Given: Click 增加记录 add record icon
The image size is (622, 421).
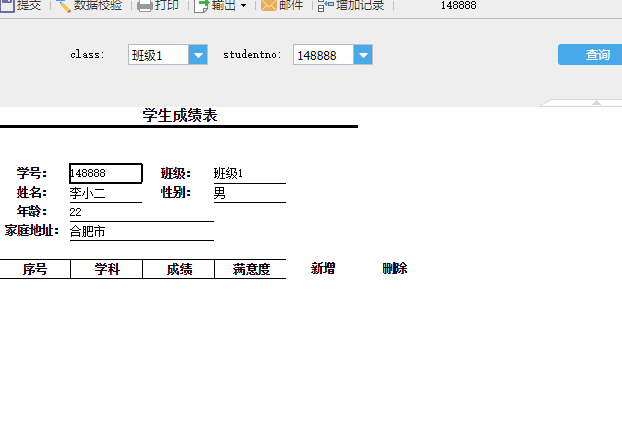Looking at the screenshot, I should click(326, 6).
